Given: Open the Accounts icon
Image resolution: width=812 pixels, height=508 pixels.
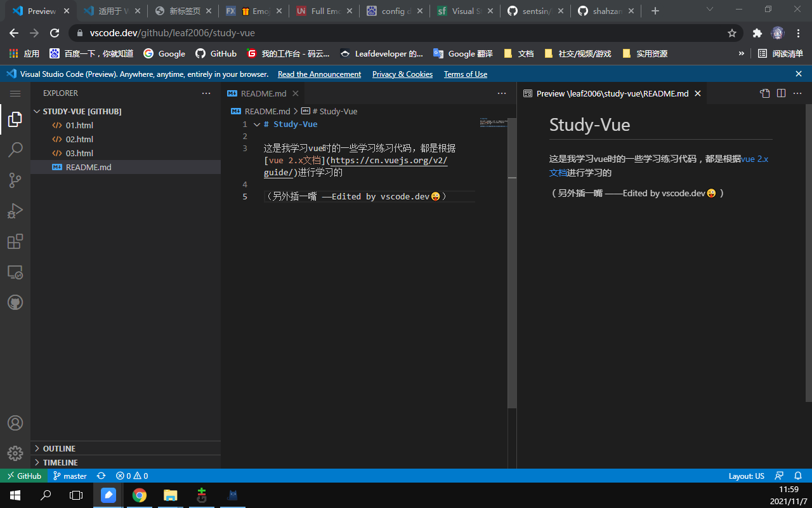Looking at the screenshot, I should coord(15,423).
